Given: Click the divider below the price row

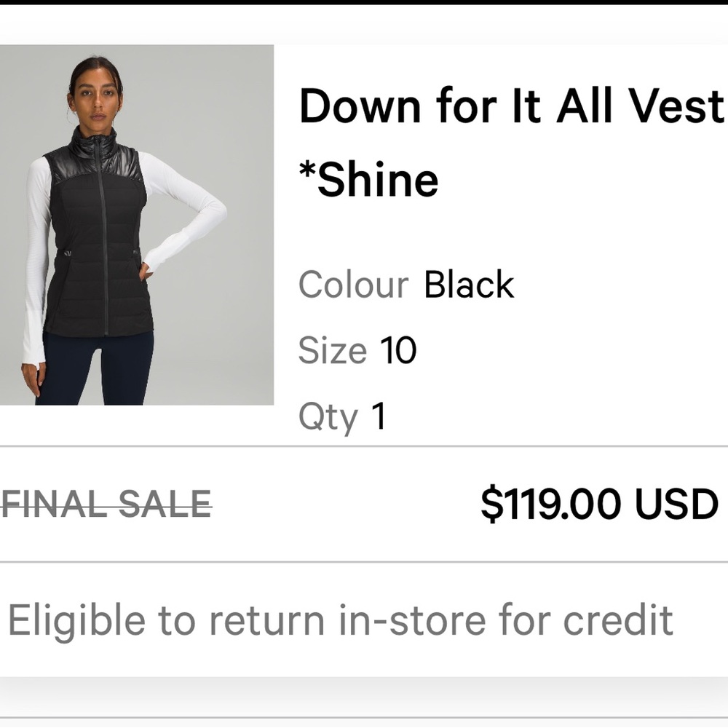Looking at the screenshot, I should pyautogui.click(x=364, y=561).
